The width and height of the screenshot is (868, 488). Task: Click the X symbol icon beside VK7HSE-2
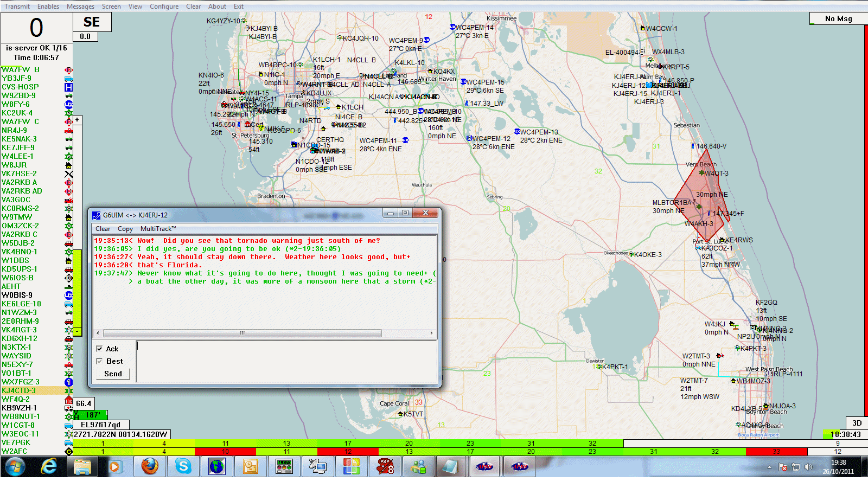68,174
